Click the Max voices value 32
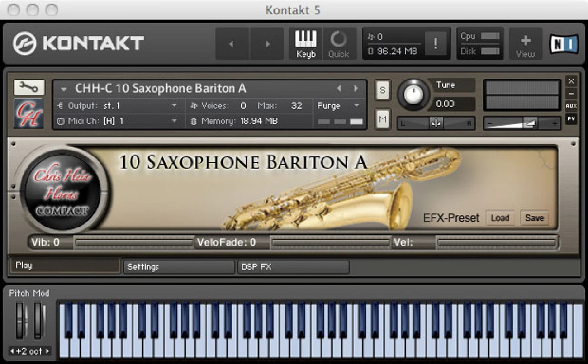This screenshot has width=588, height=364. (x=296, y=106)
